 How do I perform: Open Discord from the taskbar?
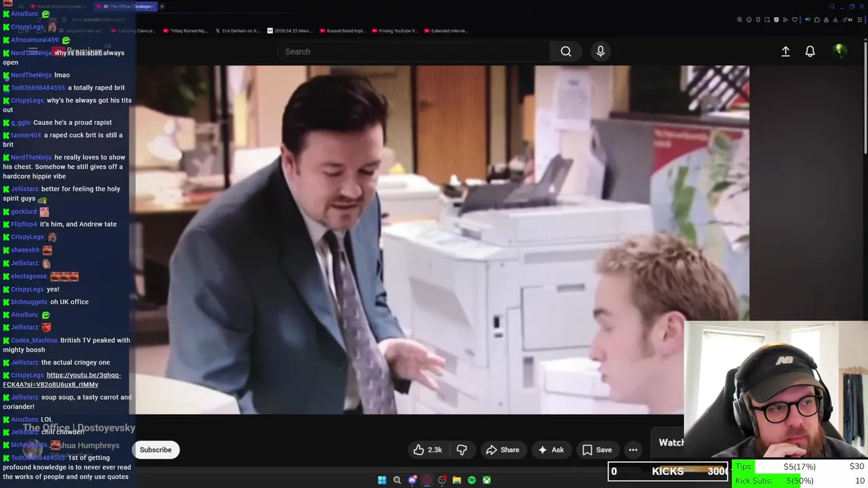[412, 480]
